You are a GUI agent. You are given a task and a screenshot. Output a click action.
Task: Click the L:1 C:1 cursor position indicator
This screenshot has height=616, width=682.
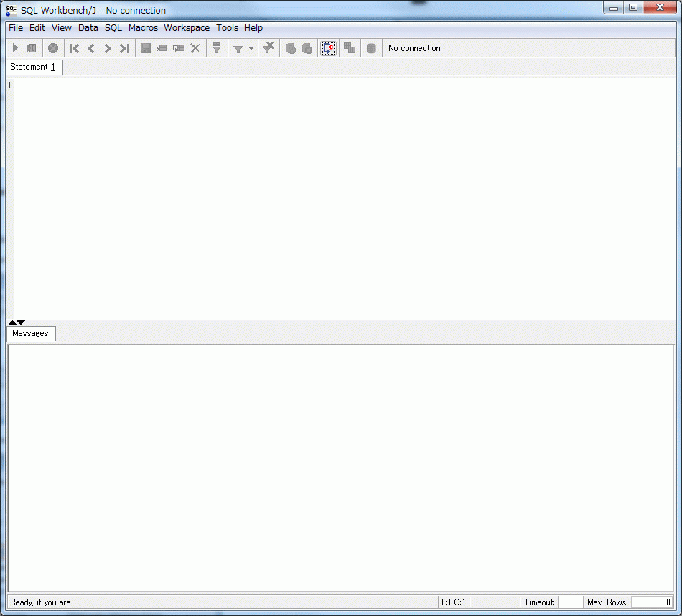pos(453,602)
